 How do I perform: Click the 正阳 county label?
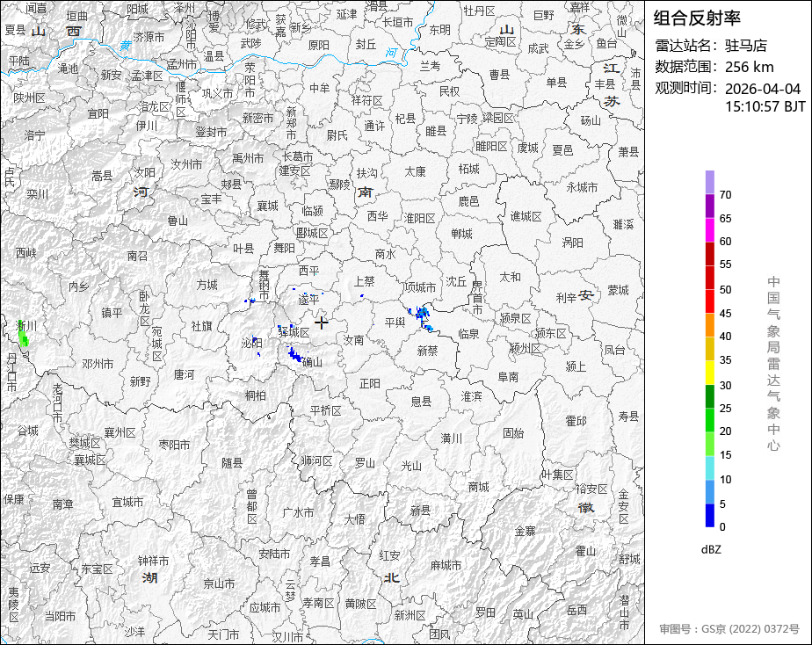(370, 384)
